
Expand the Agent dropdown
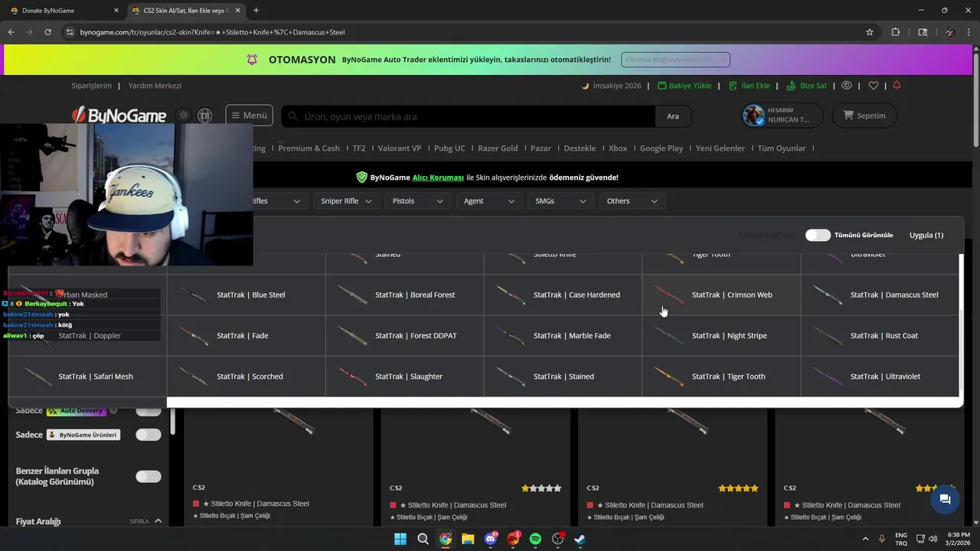[x=488, y=201]
